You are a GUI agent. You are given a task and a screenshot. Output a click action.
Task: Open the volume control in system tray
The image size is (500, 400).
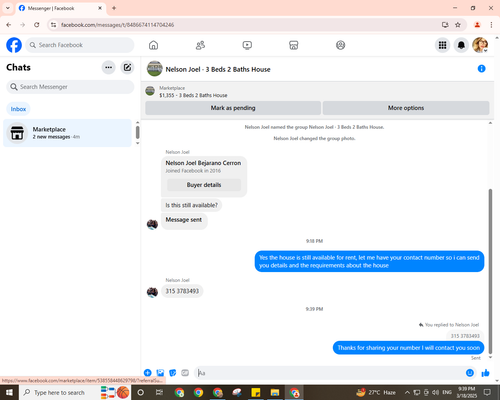(435, 392)
